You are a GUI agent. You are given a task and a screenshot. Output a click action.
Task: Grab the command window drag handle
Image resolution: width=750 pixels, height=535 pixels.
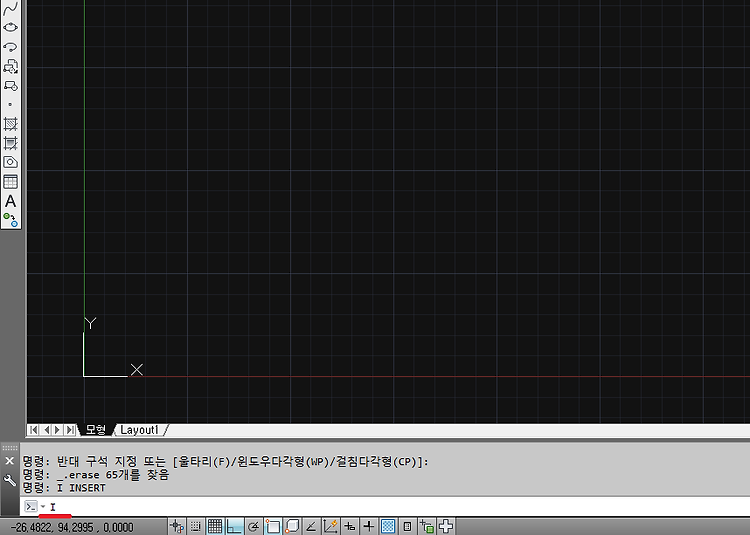(x=10, y=448)
